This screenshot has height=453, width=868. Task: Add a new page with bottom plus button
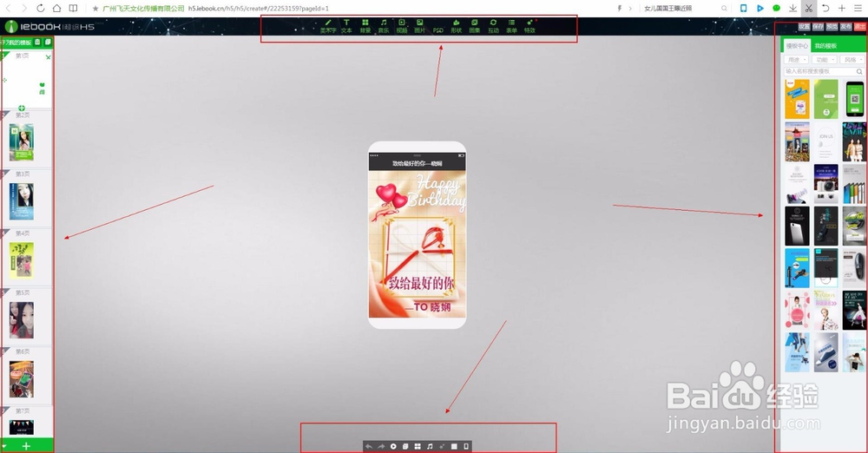[x=26, y=446]
